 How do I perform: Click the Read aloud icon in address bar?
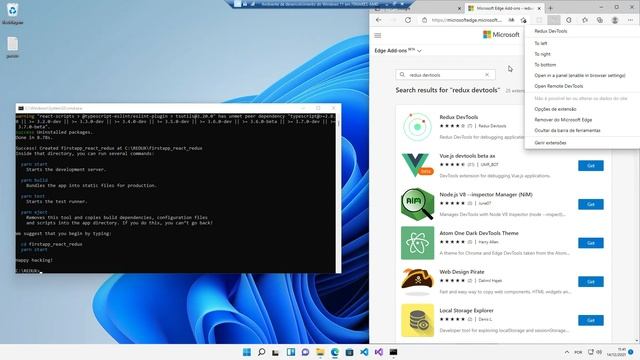coord(511,20)
